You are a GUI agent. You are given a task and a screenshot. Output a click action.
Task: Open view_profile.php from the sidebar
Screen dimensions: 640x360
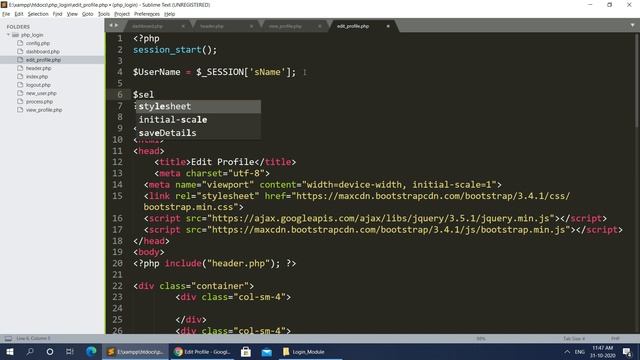coord(44,110)
